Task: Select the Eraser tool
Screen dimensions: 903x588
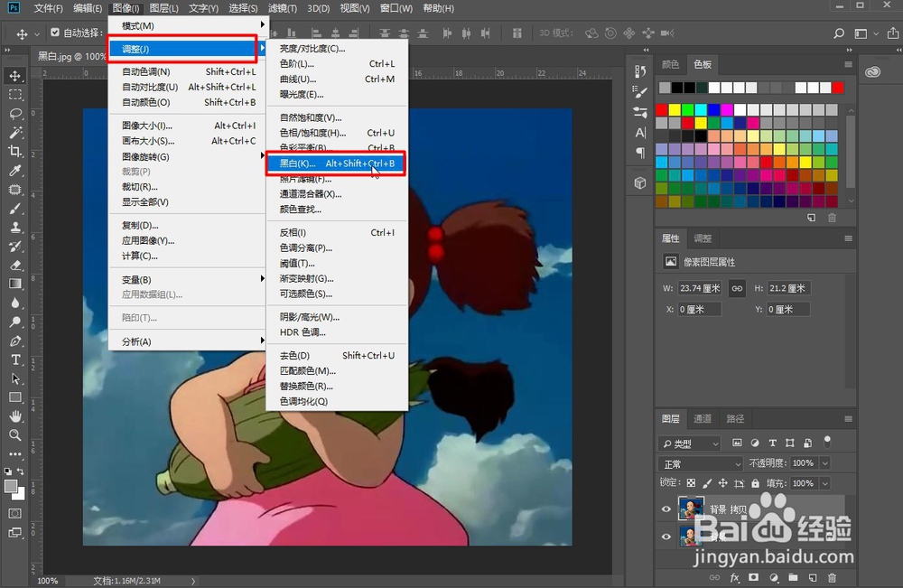Action: point(15,266)
